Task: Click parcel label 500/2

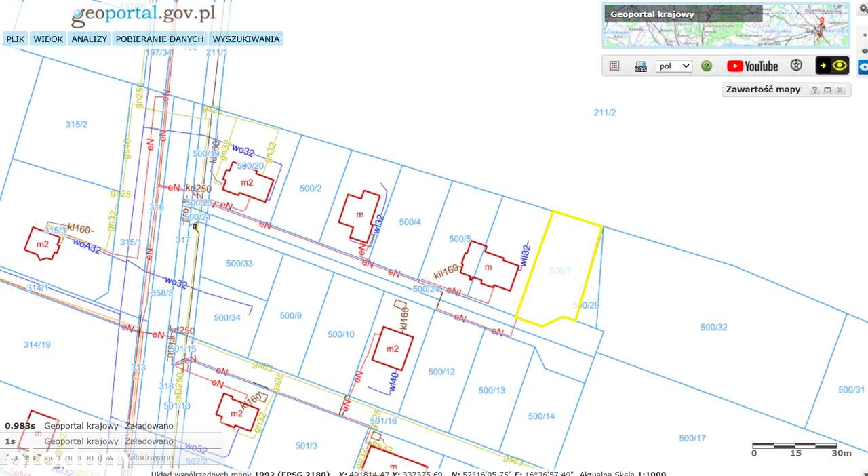Action: coord(310,189)
